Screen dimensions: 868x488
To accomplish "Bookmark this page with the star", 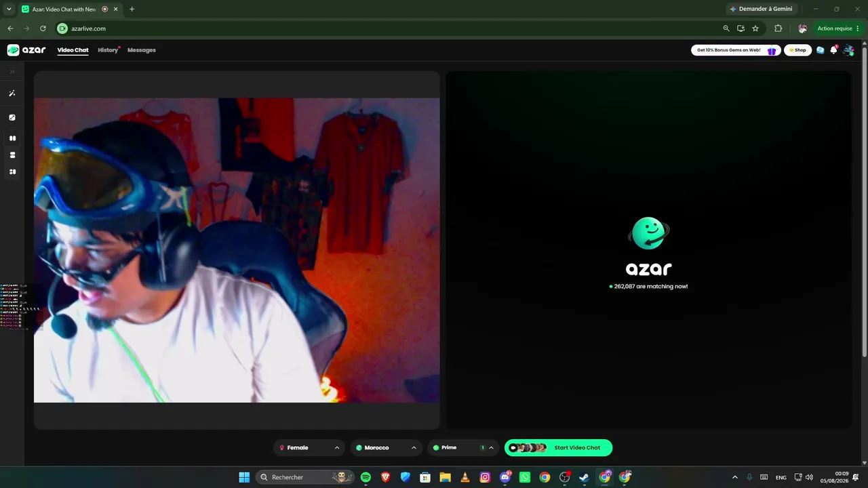I will coord(755,28).
